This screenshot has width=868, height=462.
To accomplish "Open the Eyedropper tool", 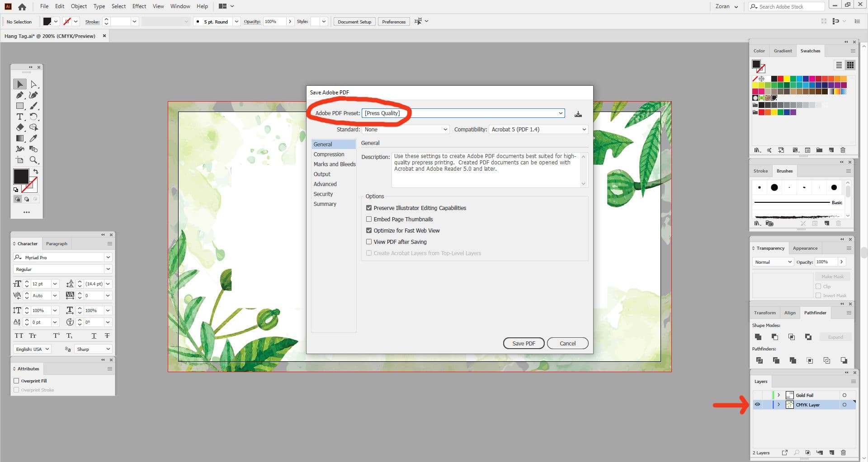I will (x=33, y=138).
